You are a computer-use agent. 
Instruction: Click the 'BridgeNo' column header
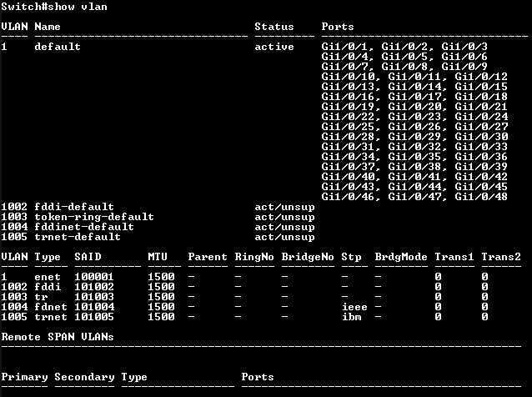(308, 257)
